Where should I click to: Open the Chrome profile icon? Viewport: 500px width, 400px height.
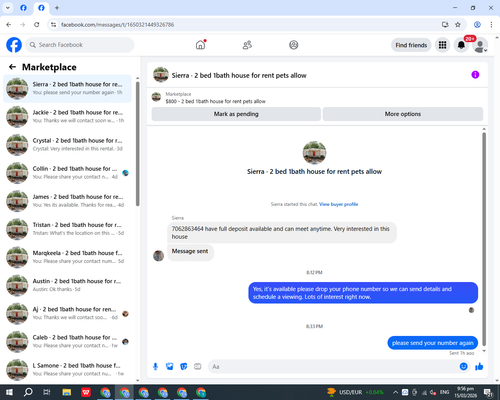[x=477, y=25]
